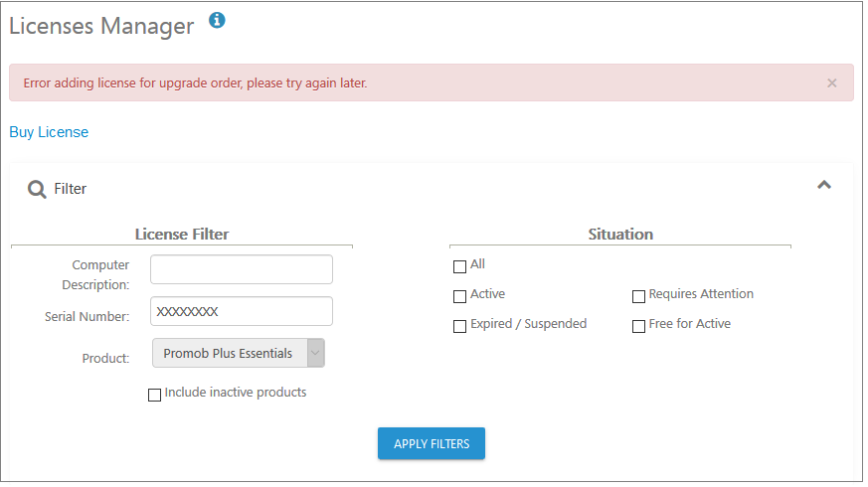Open the Product dropdown showing Promob Plus Essentials
868x487 pixels.
tap(238, 353)
